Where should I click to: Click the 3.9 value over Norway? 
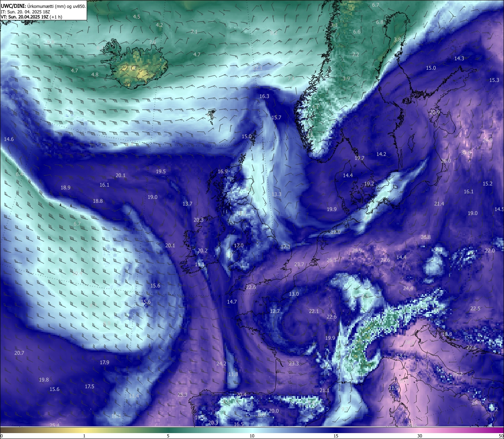(x=346, y=78)
